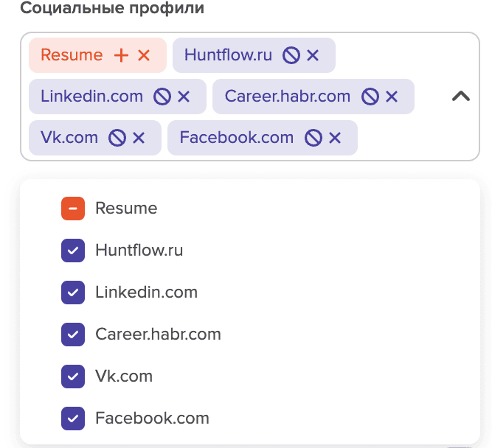Click the exclude icon on Linkedin.com tag
Screen dimensions: 492x448
(x=162, y=97)
